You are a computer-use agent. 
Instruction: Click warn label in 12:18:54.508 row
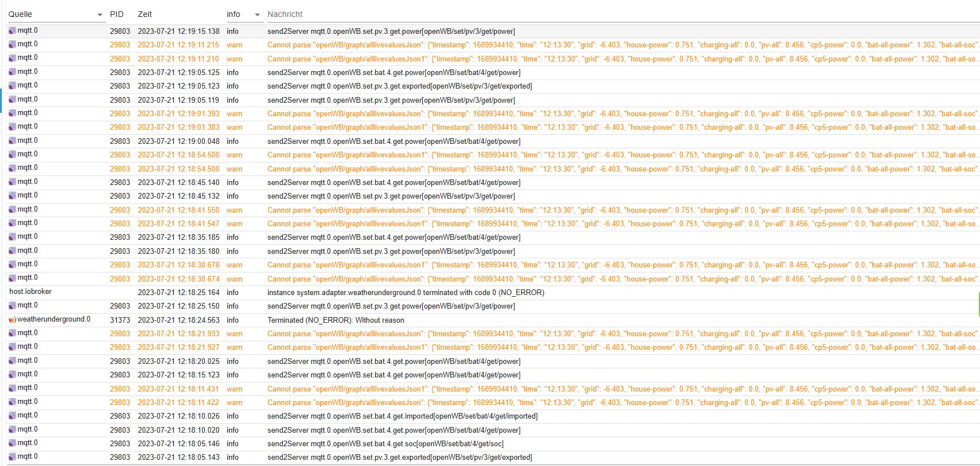click(234, 155)
